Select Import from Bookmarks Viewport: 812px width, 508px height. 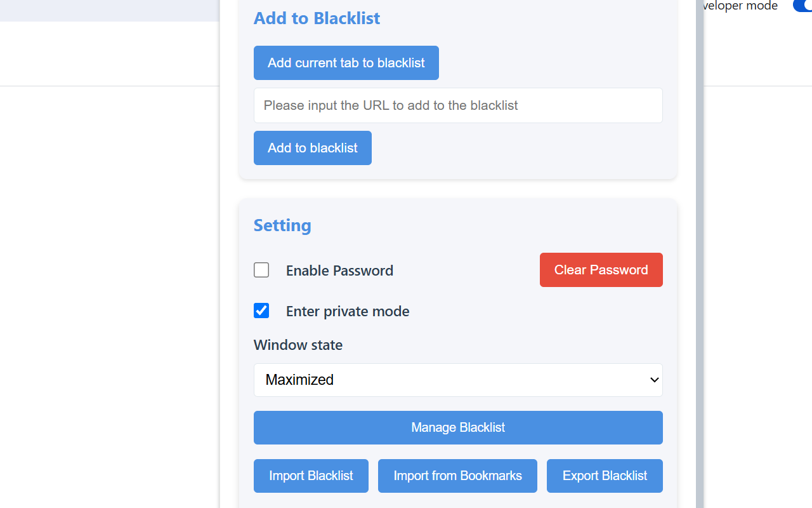click(x=457, y=476)
